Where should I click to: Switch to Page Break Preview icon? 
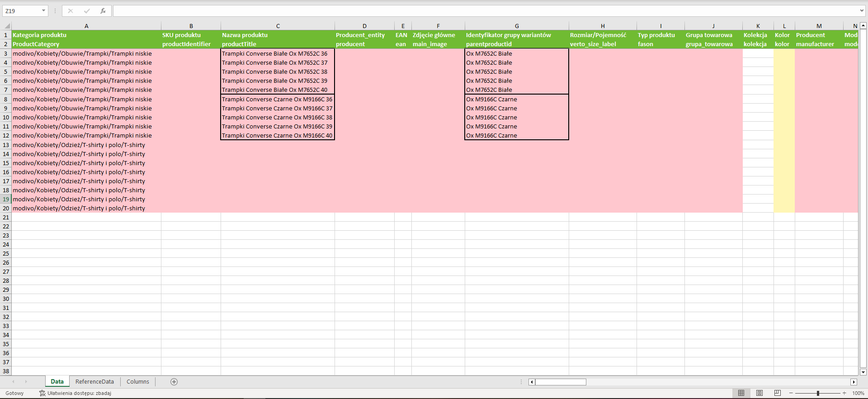pos(778,393)
